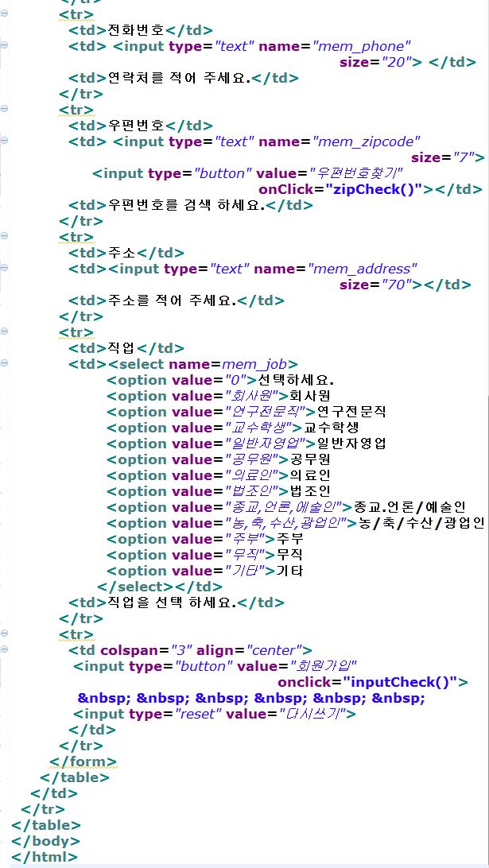Click the colspan="3" attribute
The height and width of the screenshot is (868, 489).
(x=146, y=650)
